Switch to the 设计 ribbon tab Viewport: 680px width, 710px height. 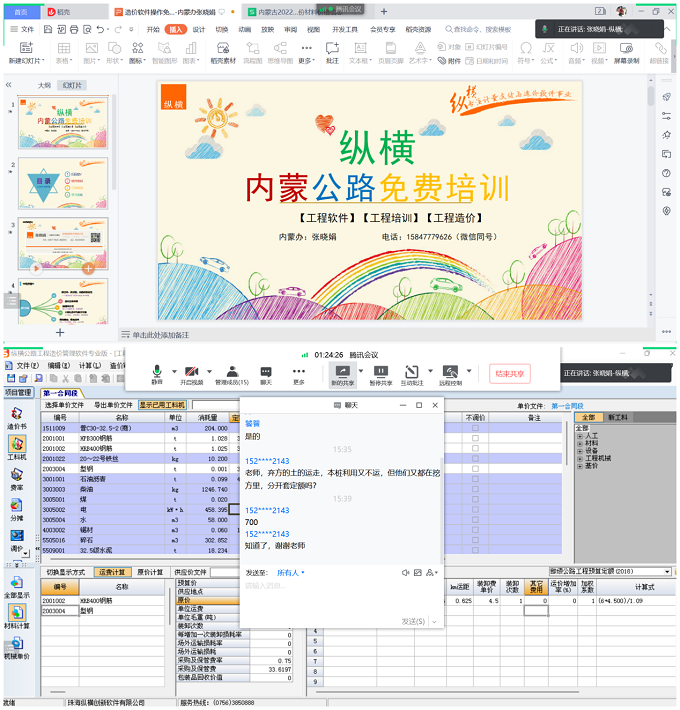tap(199, 29)
